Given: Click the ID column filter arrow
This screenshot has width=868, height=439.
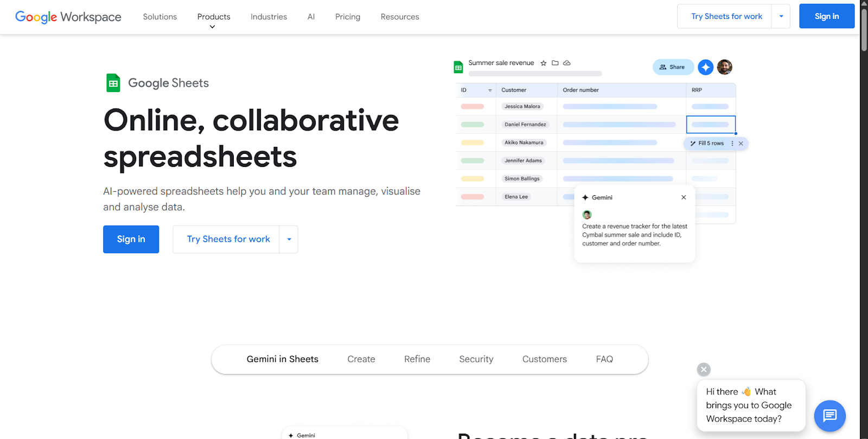Looking at the screenshot, I should pos(490,91).
